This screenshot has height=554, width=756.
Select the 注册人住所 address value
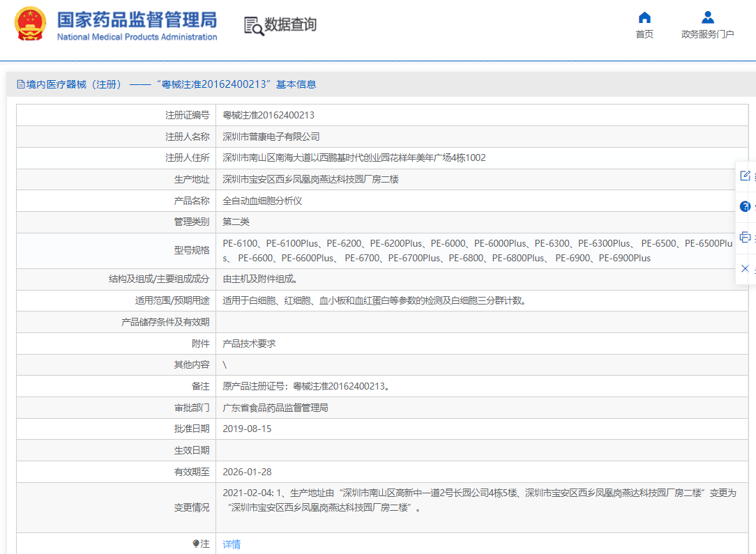click(x=354, y=157)
